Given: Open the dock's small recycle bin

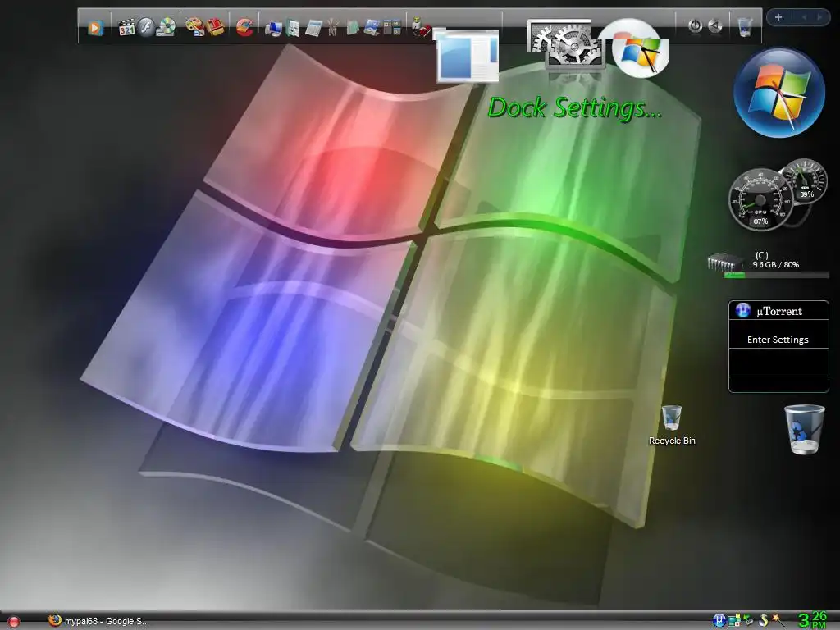Looking at the screenshot, I should (x=745, y=27).
